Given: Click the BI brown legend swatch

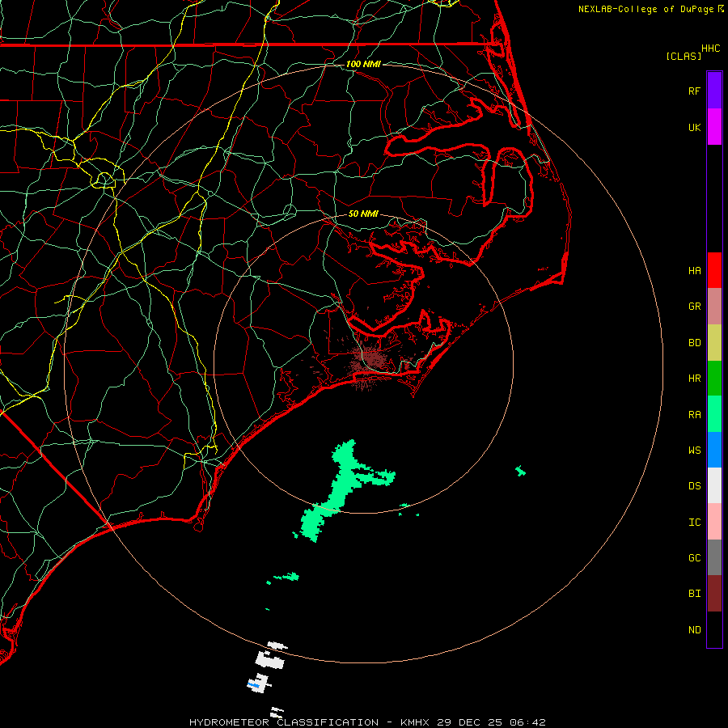Looking at the screenshot, I should [714, 594].
